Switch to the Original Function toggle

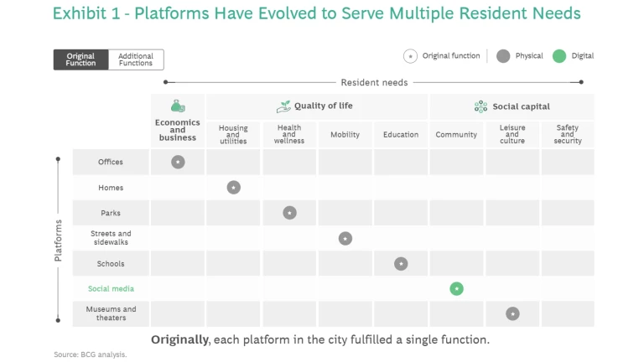coord(81,59)
